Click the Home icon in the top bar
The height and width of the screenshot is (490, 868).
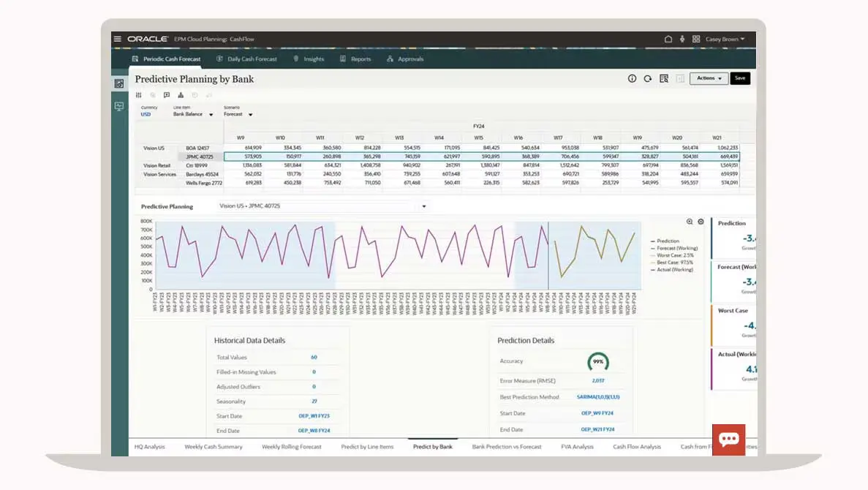668,39
